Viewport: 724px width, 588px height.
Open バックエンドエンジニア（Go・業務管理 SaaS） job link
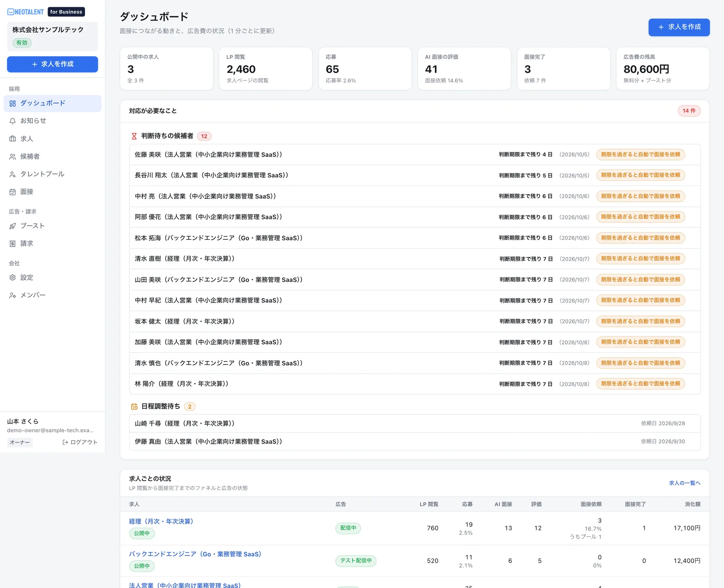(195, 554)
